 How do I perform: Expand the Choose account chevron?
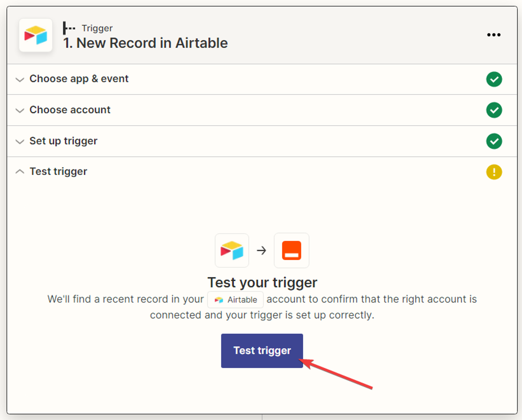[x=20, y=110]
